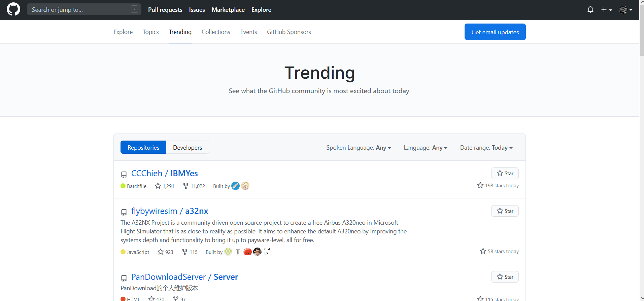The height and width of the screenshot is (301, 644).
Task: Star the PanDownloadServer / Server repository
Action: [x=505, y=277]
